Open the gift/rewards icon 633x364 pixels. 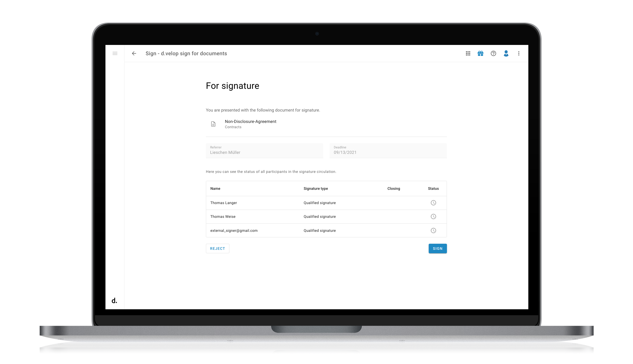pyautogui.click(x=480, y=53)
